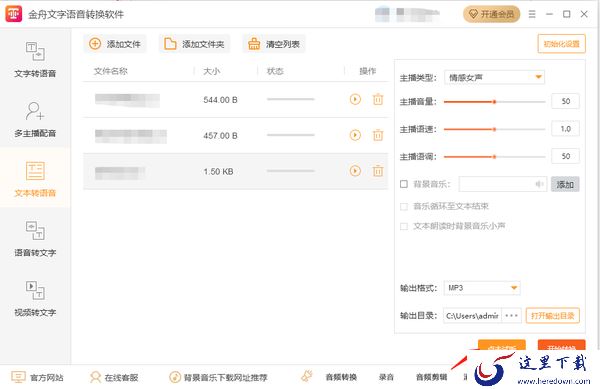Click the app logo in title bar

[x=14, y=14]
